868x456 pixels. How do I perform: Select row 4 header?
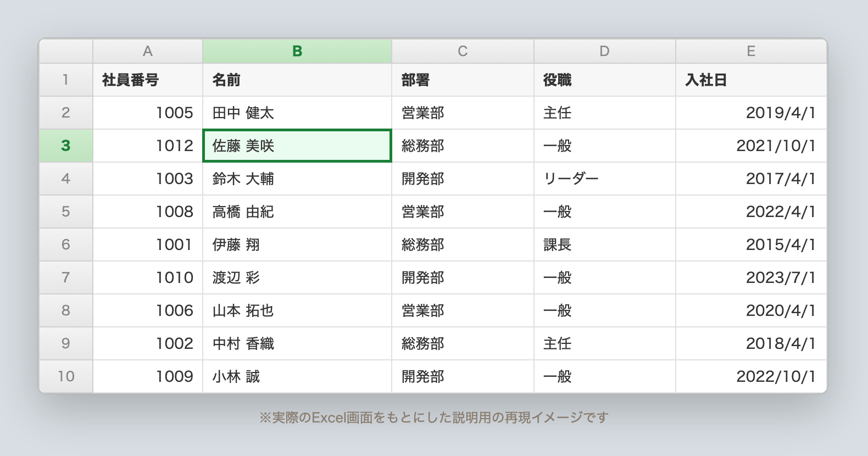click(x=66, y=179)
